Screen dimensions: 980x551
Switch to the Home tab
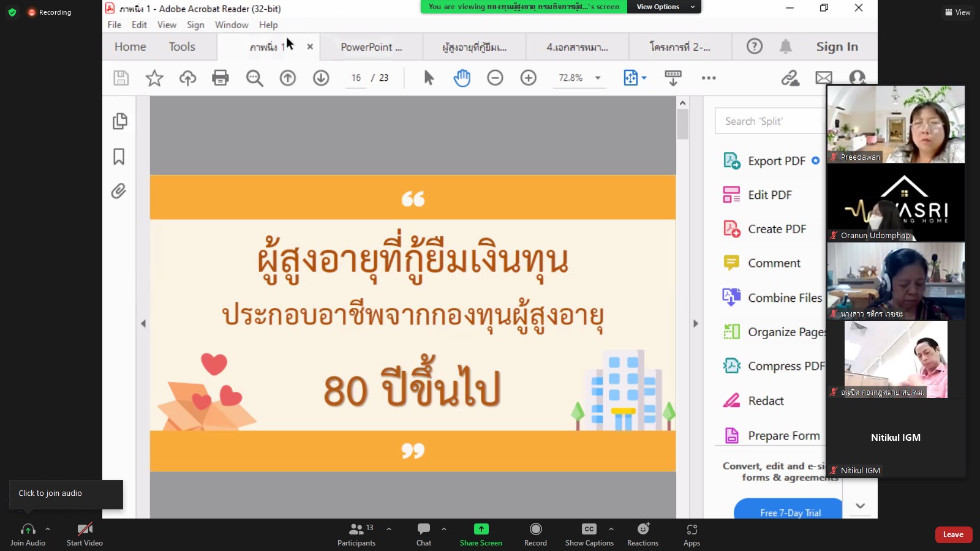(x=130, y=47)
